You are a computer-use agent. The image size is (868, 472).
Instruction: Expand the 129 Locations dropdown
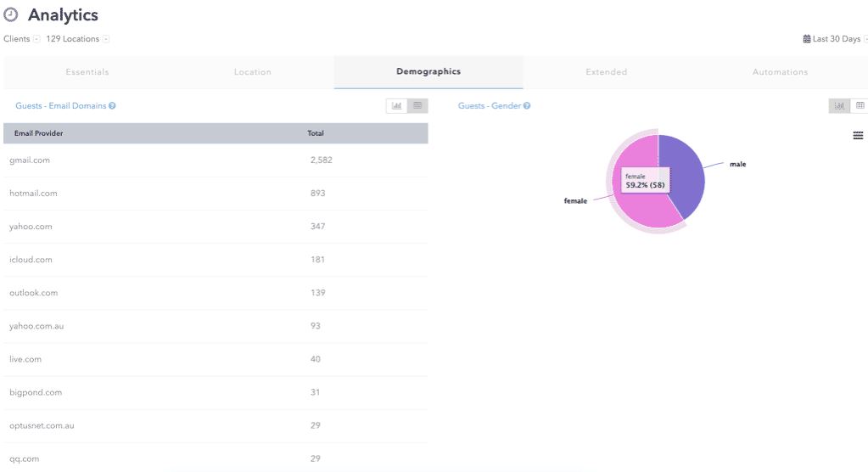pyautogui.click(x=106, y=39)
